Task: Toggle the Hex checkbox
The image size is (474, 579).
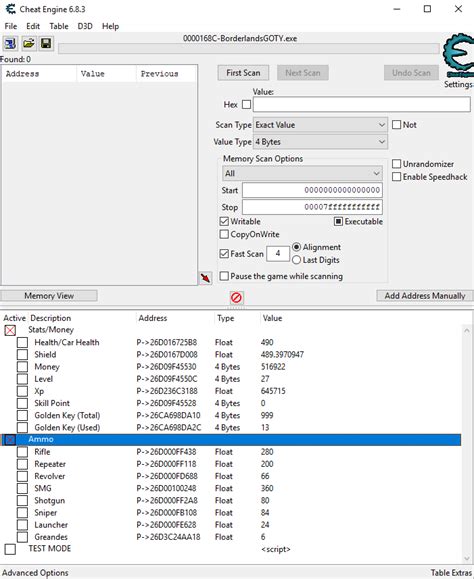Action: click(246, 105)
